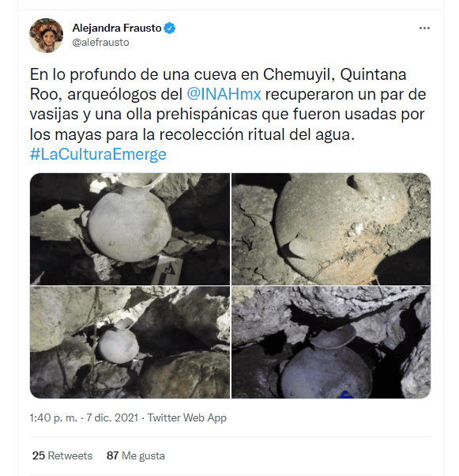This screenshot has width=459, height=476.
Task: Show the 25 Retweets list
Action: click(x=62, y=455)
